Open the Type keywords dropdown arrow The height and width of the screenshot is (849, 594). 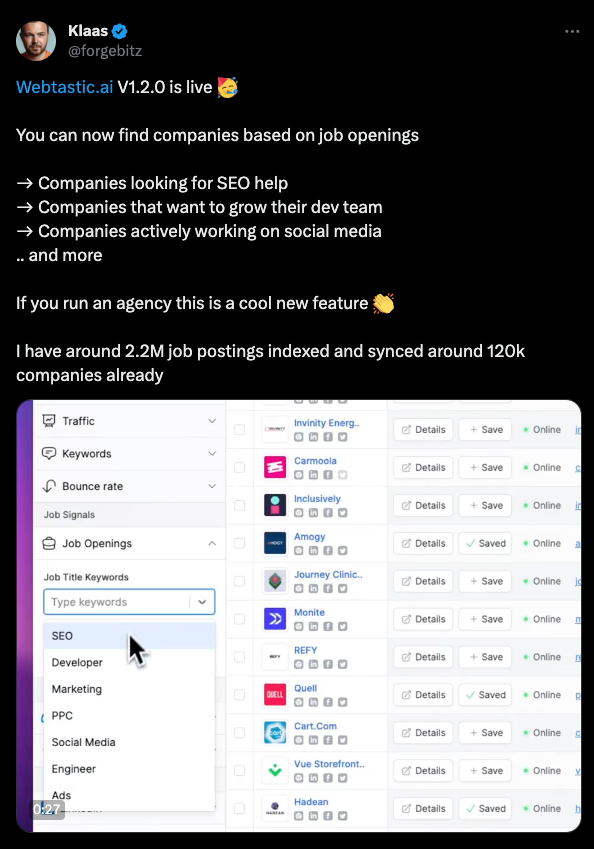pos(202,602)
